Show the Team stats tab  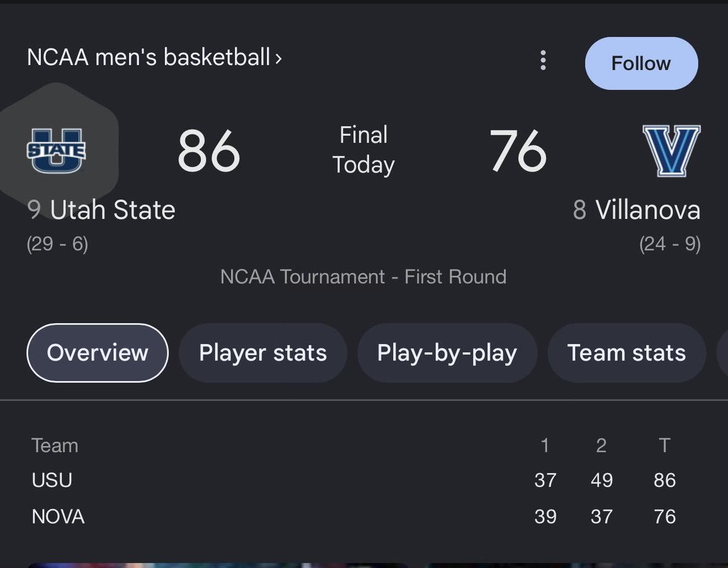(626, 353)
